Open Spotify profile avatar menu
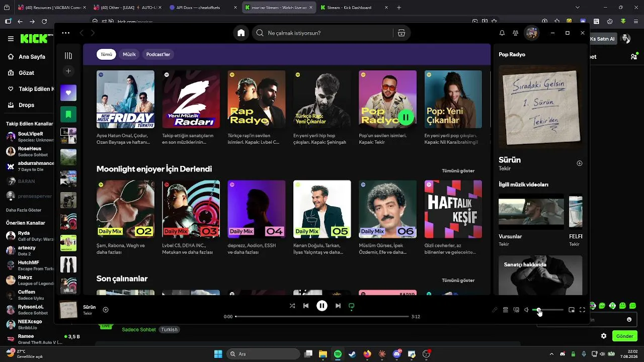This screenshot has width=644, height=362. pos(531,33)
